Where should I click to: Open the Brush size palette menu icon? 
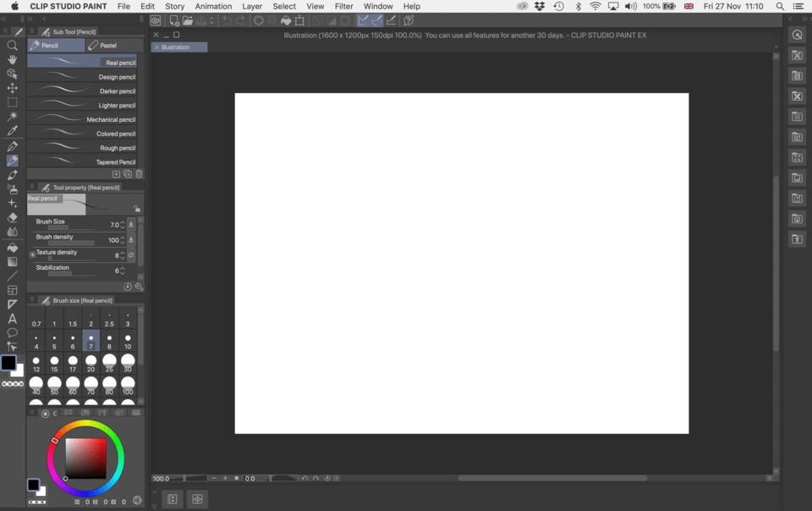coord(32,299)
